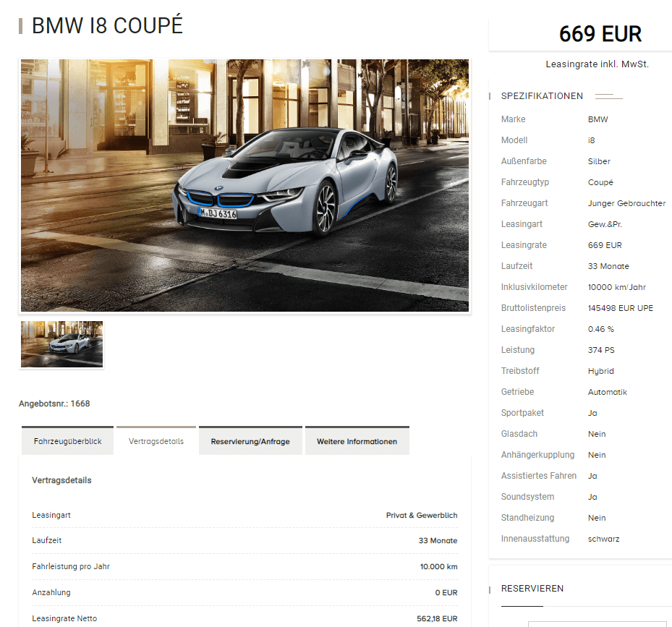Select the Treibstoff value "Hybrid"
Image resolution: width=672 pixels, height=627 pixels.
pos(601,371)
